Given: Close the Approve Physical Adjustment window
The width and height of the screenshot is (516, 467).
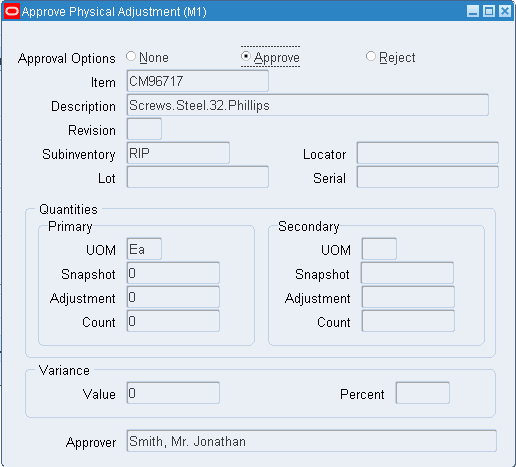Looking at the screenshot, I should 505,11.
